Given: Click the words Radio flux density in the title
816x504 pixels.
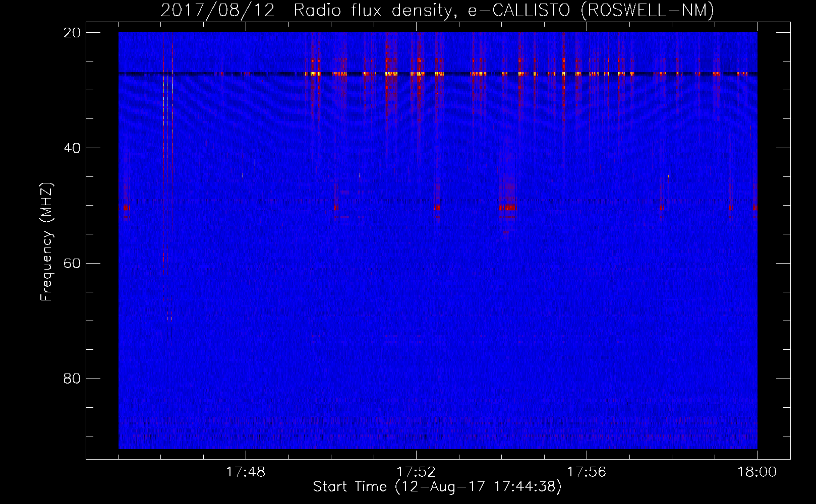Looking at the screenshot, I should click(x=376, y=10).
